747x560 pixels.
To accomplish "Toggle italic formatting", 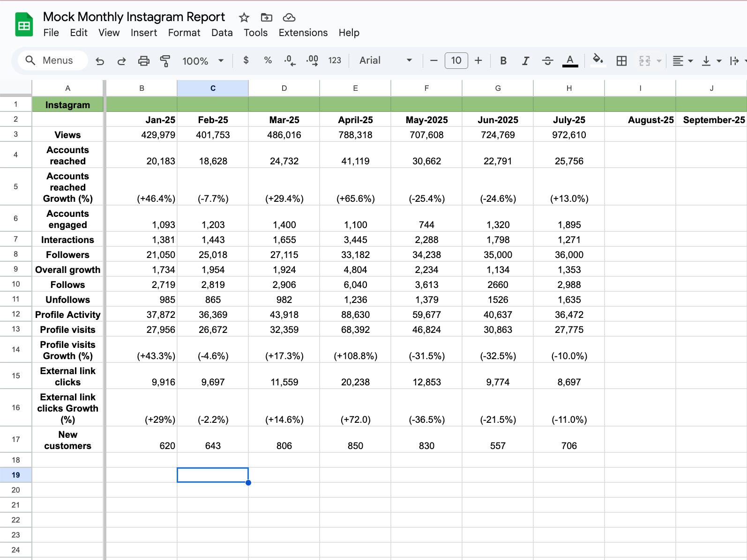I will pyautogui.click(x=525, y=60).
